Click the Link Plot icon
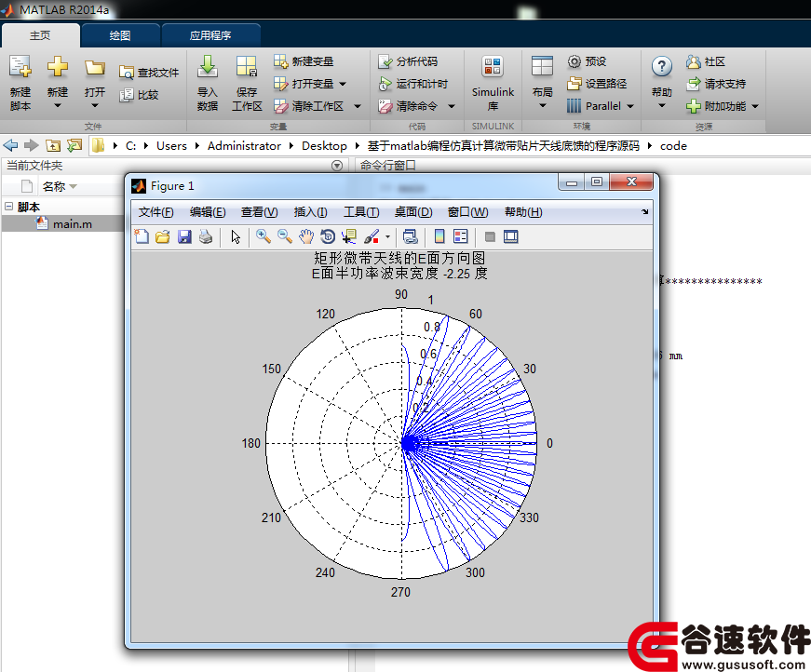The image size is (811, 672). coord(410,236)
